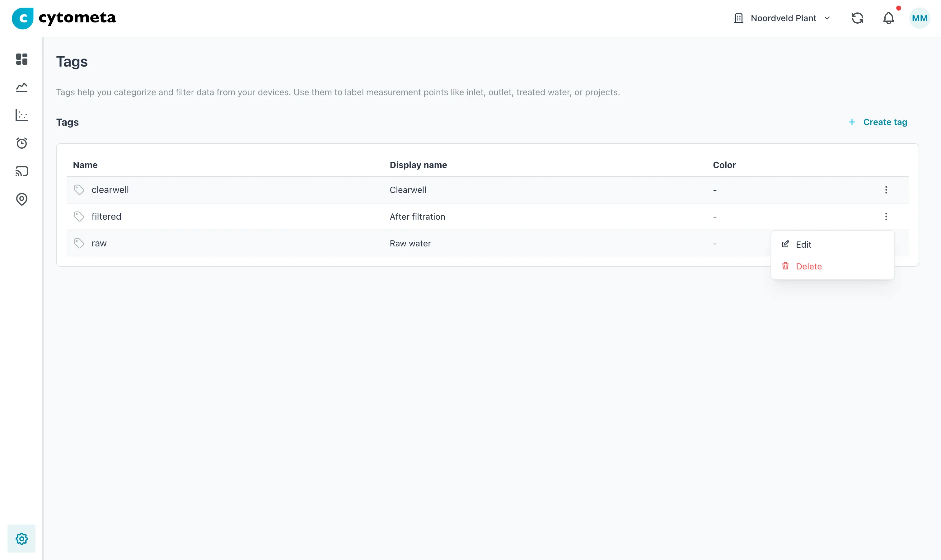
Task: Select the clearwell tag name
Action: tap(110, 190)
